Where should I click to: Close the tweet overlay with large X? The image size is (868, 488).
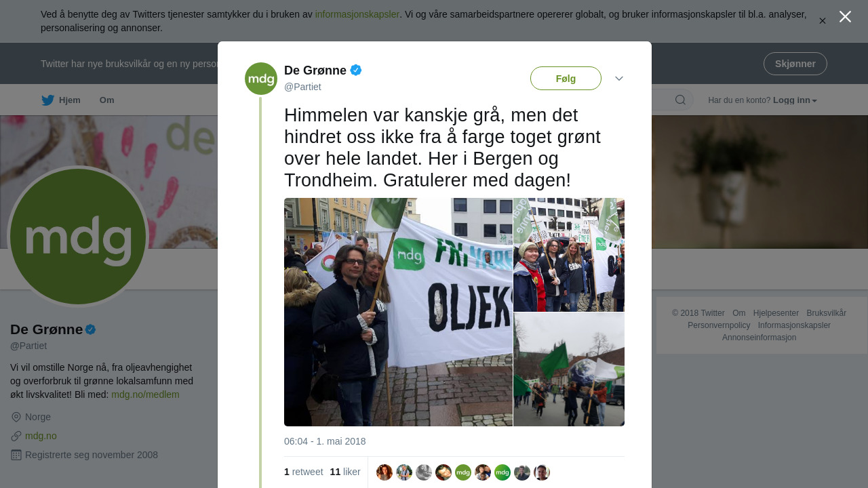pyautogui.click(x=845, y=17)
